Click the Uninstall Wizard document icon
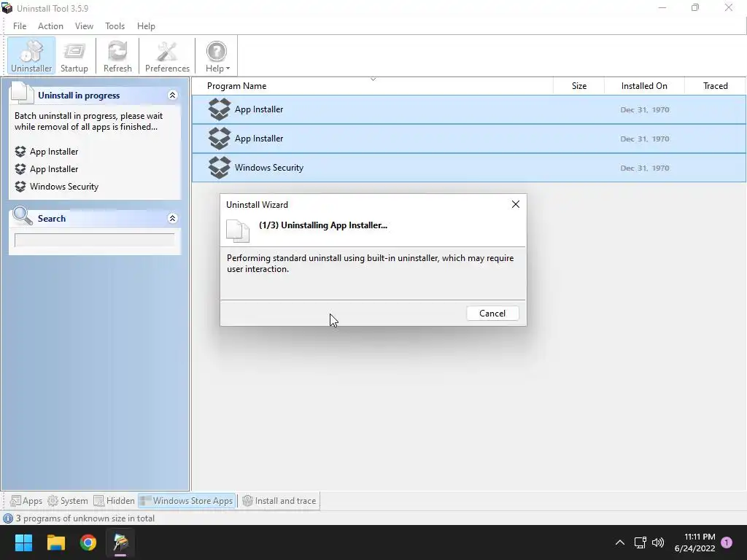The height and width of the screenshot is (560, 747). [238, 231]
